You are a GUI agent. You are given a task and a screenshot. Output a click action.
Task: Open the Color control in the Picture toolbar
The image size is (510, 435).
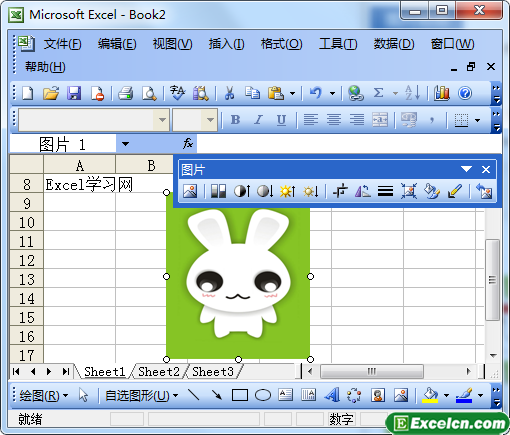(218, 191)
